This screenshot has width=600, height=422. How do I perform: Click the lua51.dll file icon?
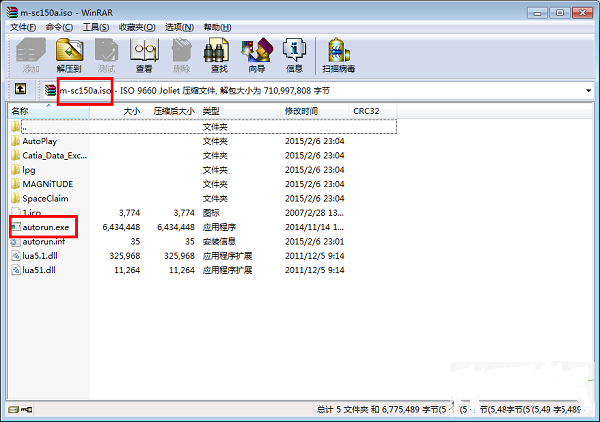pyautogui.click(x=16, y=270)
